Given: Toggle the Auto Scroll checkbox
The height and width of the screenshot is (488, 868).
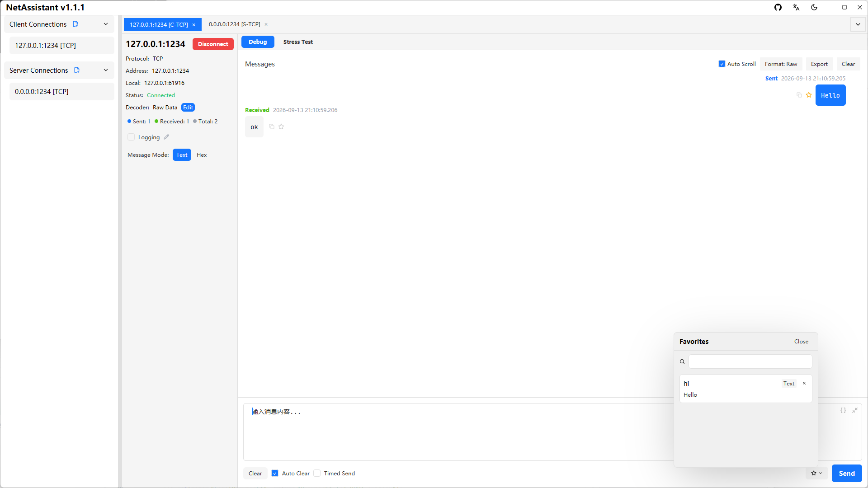Looking at the screenshot, I should 722,64.
